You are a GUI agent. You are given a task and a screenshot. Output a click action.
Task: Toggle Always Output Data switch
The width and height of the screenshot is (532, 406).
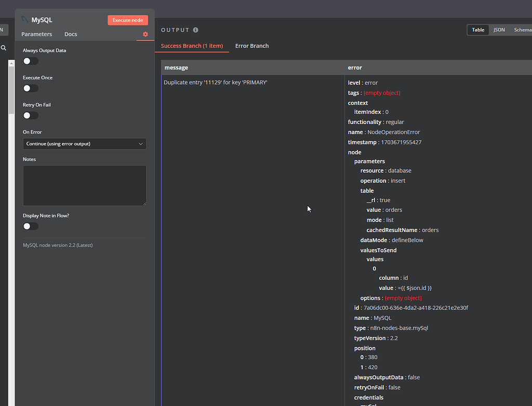tap(31, 61)
